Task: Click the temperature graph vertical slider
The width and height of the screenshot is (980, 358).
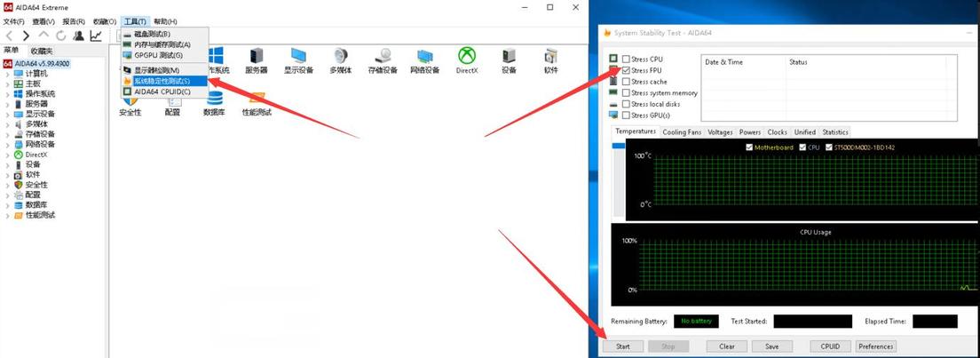Action: pyautogui.click(x=618, y=178)
